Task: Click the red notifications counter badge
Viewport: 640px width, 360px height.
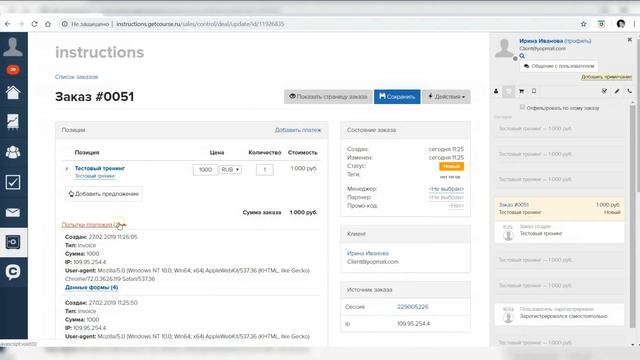Action: pos(13,70)
